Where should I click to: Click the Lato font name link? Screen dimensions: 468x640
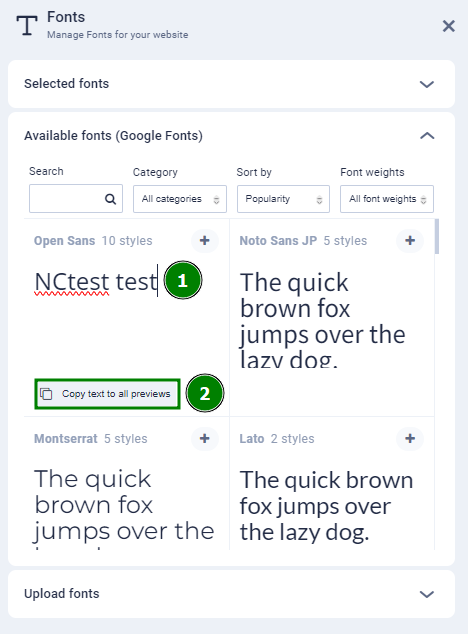(252, 439)
